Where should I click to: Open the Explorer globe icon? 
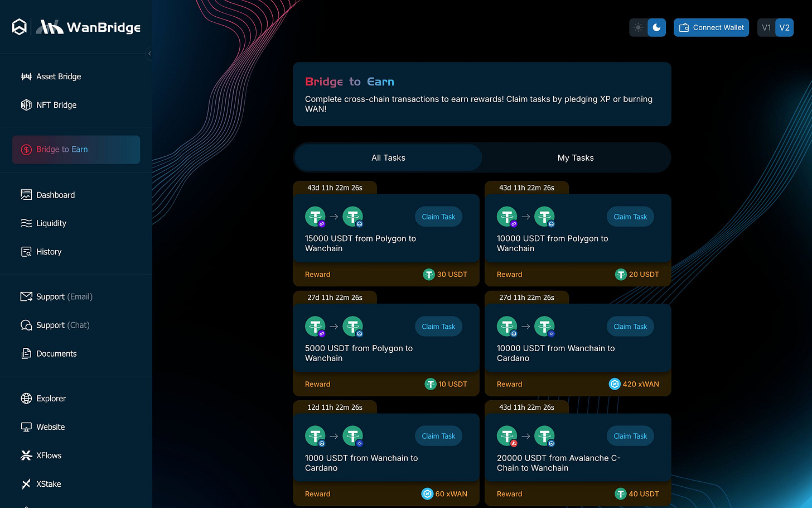(26, 399)
